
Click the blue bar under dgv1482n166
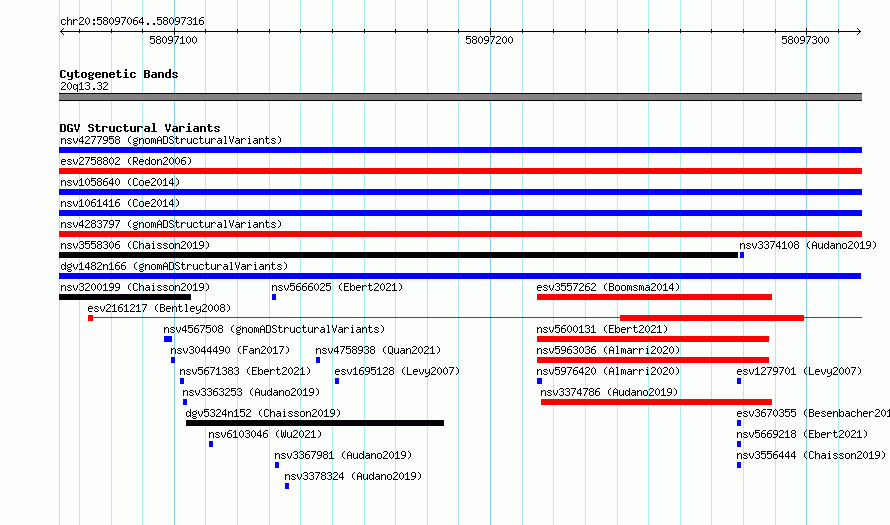[x=460, y=276]
